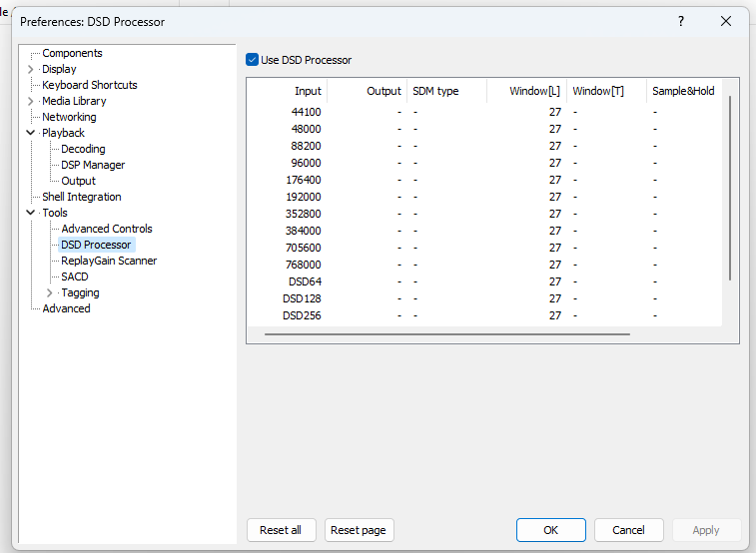Select the SACD preferences page

[75, 276]
